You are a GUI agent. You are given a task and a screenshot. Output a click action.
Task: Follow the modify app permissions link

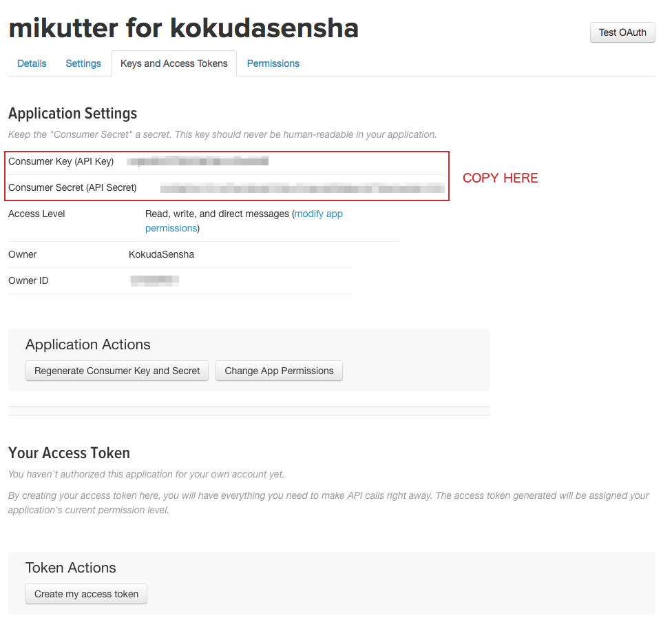244,220
